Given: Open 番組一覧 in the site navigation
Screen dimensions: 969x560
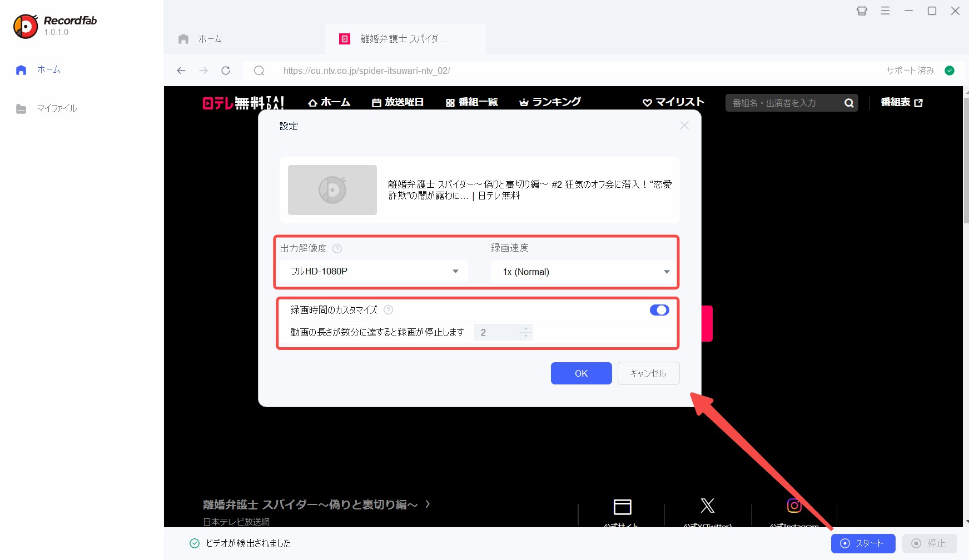Looking at the screenshot, I should click(472, 102).
